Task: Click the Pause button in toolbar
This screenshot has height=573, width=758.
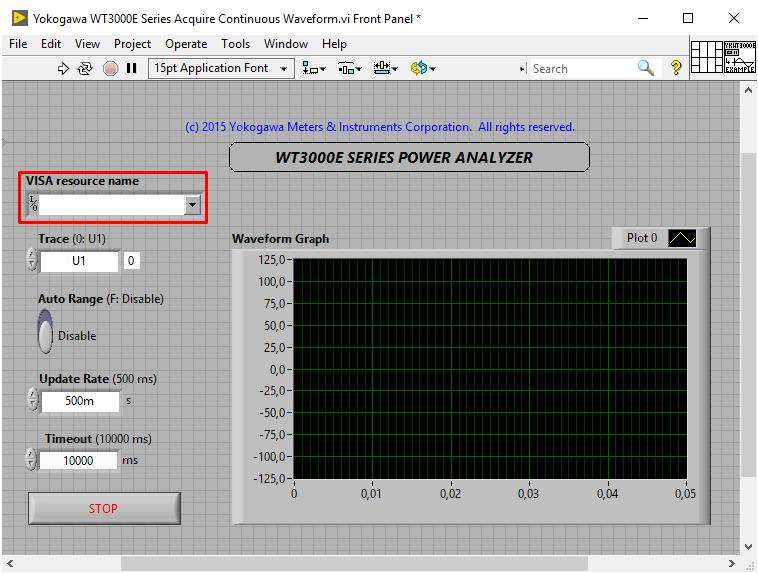Action: (x=131, y=69)
